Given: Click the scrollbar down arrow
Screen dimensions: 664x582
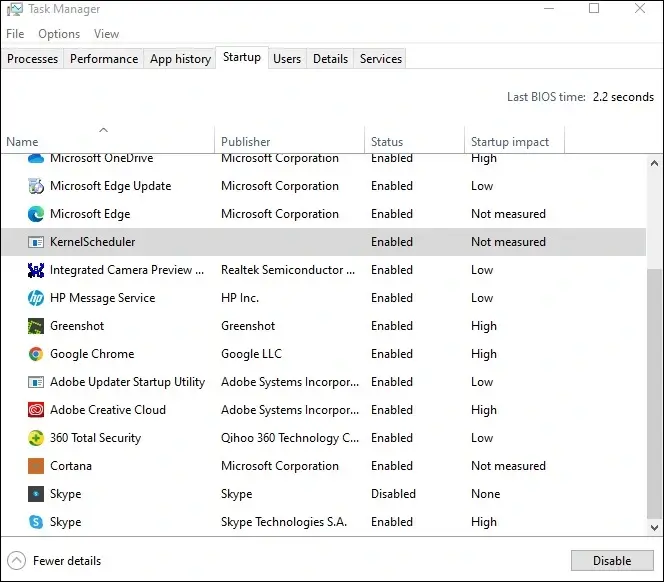Looking at the screenshot, I should 654,528.
